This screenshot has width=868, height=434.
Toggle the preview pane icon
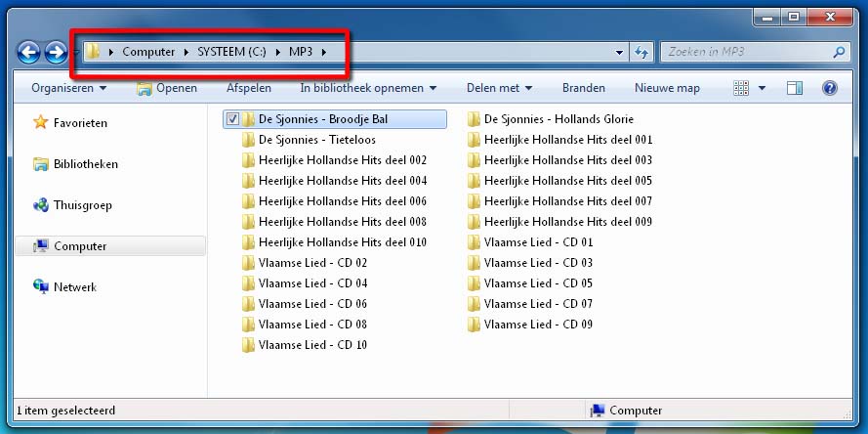795,88
